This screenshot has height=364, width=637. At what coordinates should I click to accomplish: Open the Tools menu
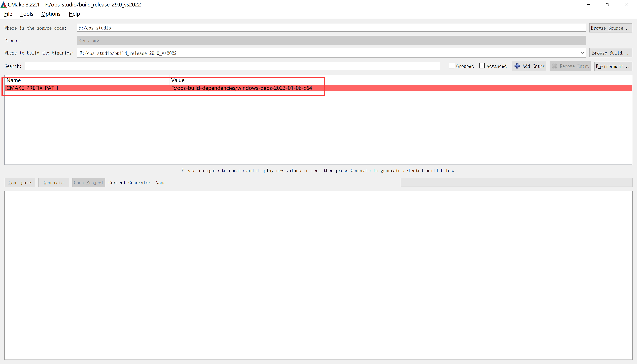click(x=27, y=14)
